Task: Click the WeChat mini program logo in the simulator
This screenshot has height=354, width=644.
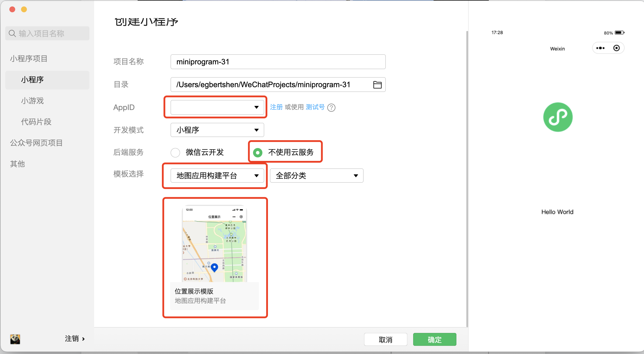Action: [x=558, y=117]
